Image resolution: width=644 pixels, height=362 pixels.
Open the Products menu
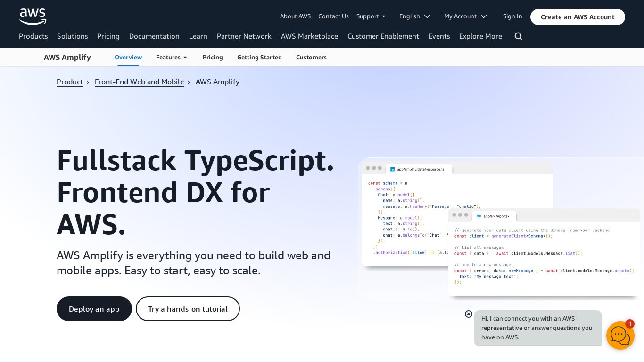(x=33, y=36)
